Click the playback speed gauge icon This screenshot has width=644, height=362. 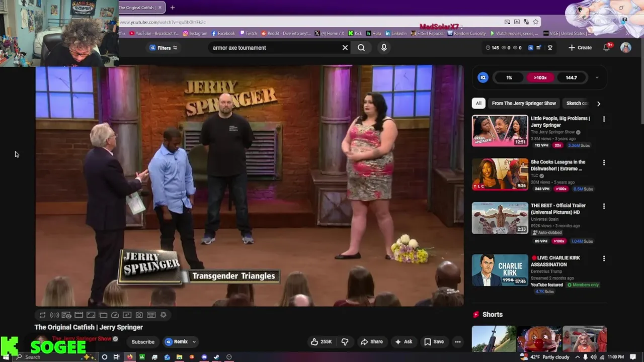pos(115,315)
